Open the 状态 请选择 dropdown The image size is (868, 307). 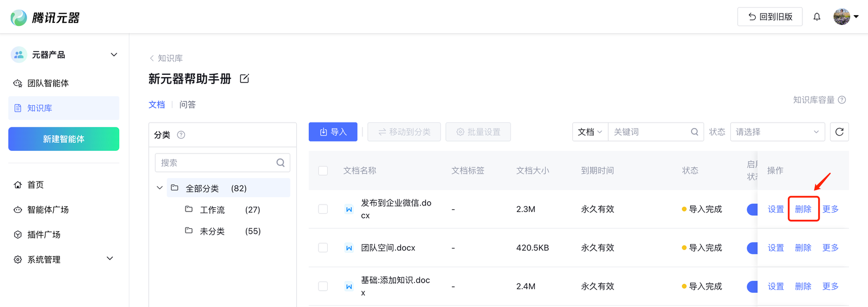[x=777, y=132]
